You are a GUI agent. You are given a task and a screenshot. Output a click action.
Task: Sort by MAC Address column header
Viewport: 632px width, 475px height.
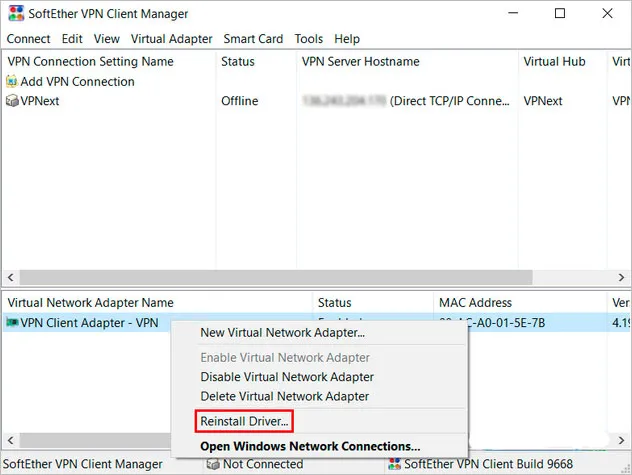(x=475, y=303)
